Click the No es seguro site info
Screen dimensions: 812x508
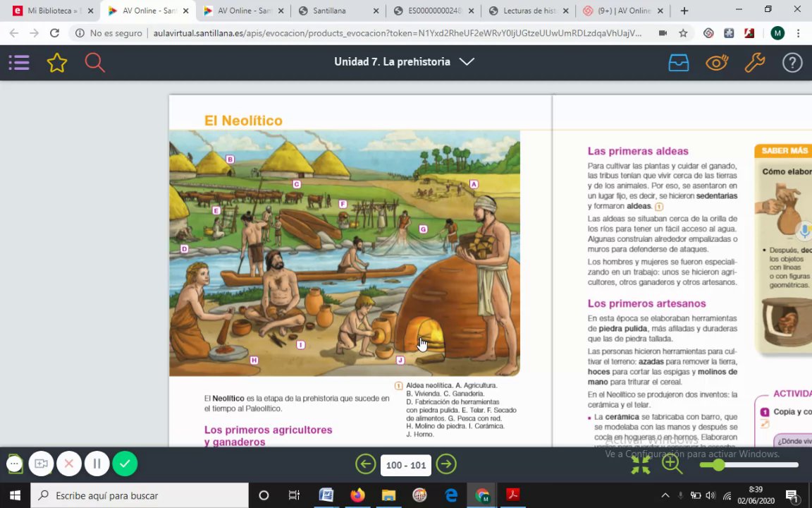click(x=109, y=33)
